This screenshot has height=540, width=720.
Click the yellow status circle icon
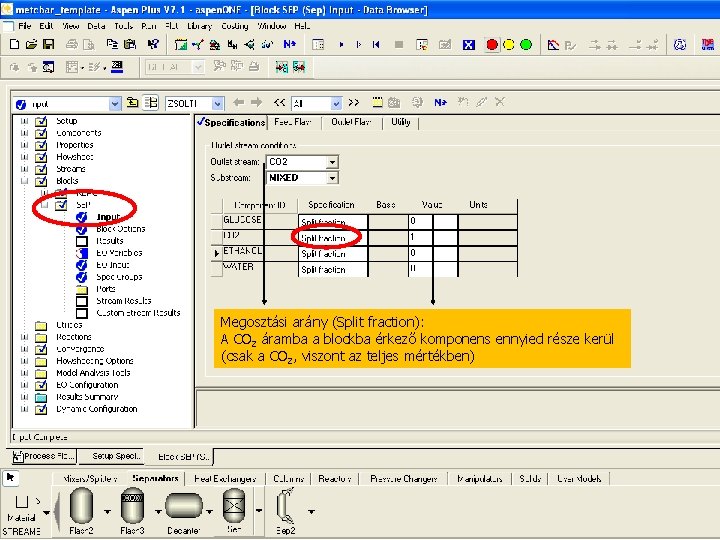click(508, 44)
